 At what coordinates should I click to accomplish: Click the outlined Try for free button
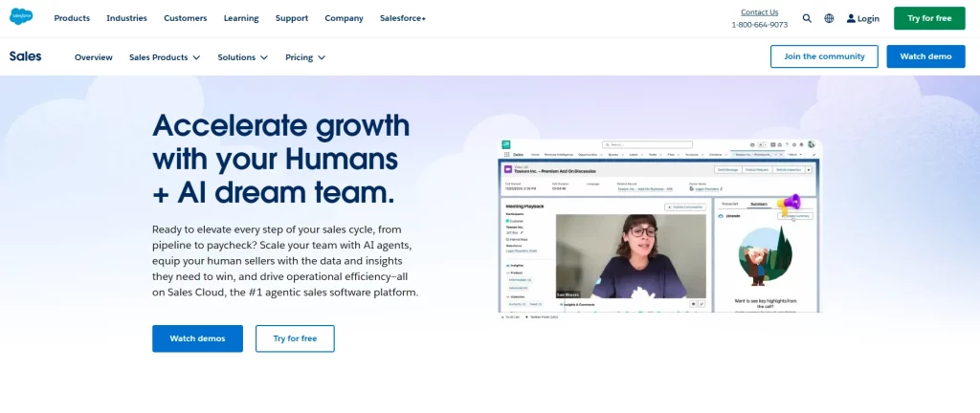point(295,338)
